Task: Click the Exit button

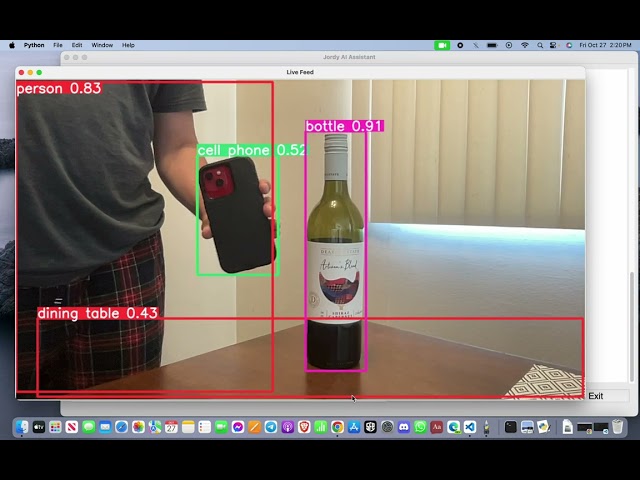Action: click(x=596, y=396)
